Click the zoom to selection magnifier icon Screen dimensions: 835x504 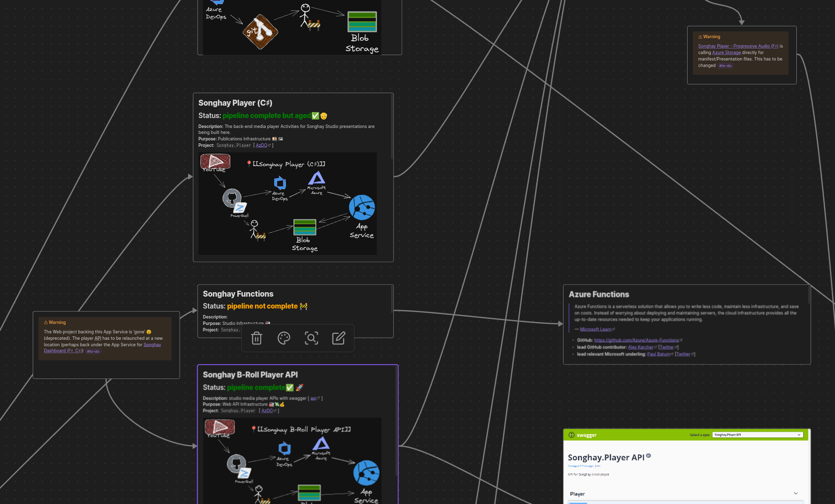pos(311,338)
